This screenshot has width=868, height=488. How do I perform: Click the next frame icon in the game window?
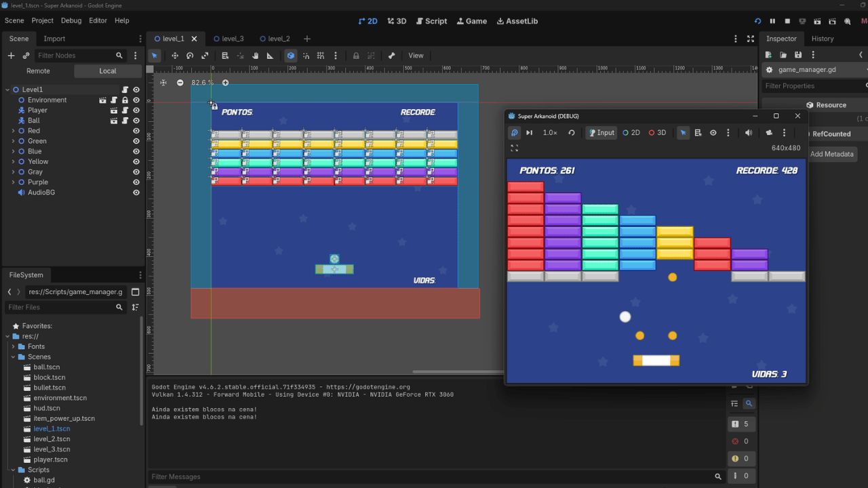[x=530, y=133]
